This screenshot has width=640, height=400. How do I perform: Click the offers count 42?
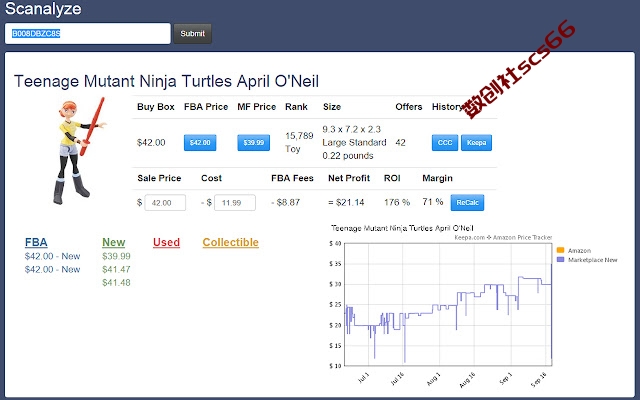click(x=400, y=142)
